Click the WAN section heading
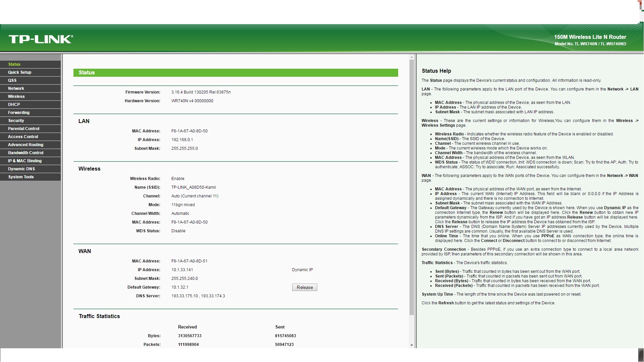This screenshot has width=644, height=362. pyautogui.click(x=85, y=251)
